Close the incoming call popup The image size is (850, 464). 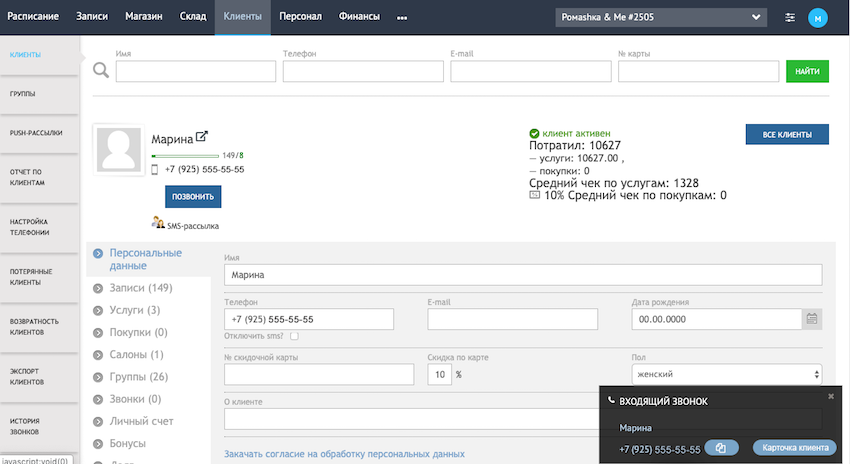pos(830,396)
